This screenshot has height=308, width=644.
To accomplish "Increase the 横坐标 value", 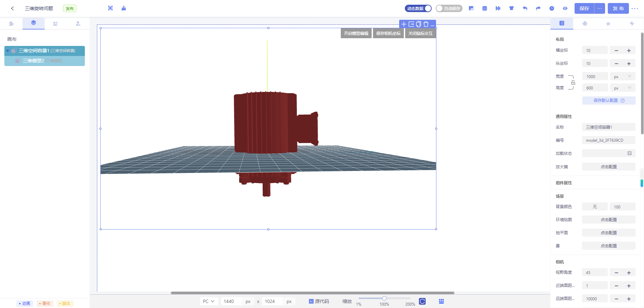I will point(629,51).
